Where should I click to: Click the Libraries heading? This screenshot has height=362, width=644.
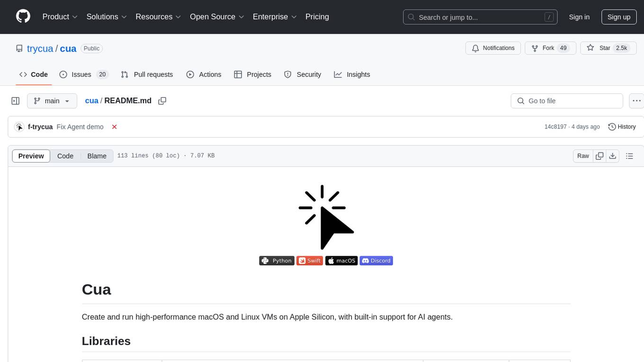tap(106, 341)
